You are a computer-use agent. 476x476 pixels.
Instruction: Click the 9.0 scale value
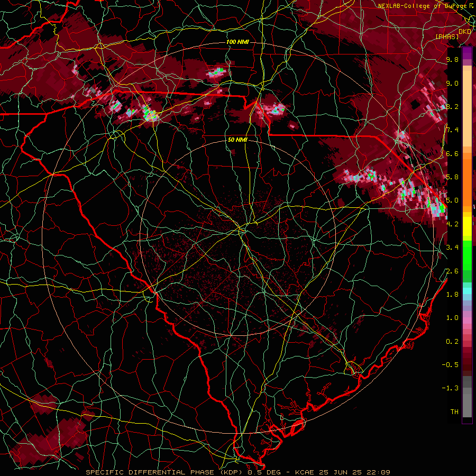[452, 83]
